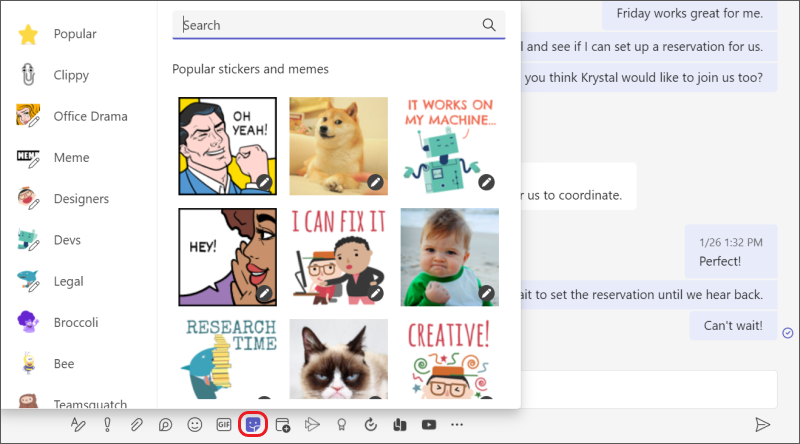
Task: Open the emoji picker
Action: [x=194, y=425]
